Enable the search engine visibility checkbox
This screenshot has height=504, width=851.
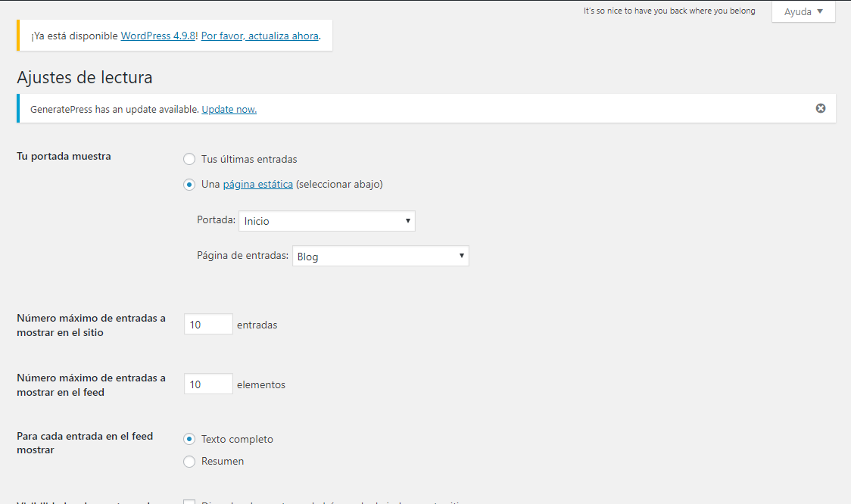[x=190, y=501]
